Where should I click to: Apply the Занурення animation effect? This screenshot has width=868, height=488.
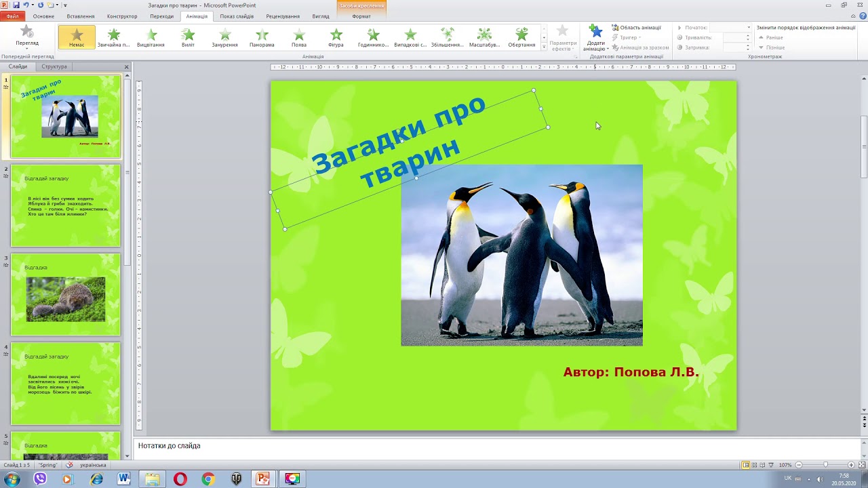point(224,37)
